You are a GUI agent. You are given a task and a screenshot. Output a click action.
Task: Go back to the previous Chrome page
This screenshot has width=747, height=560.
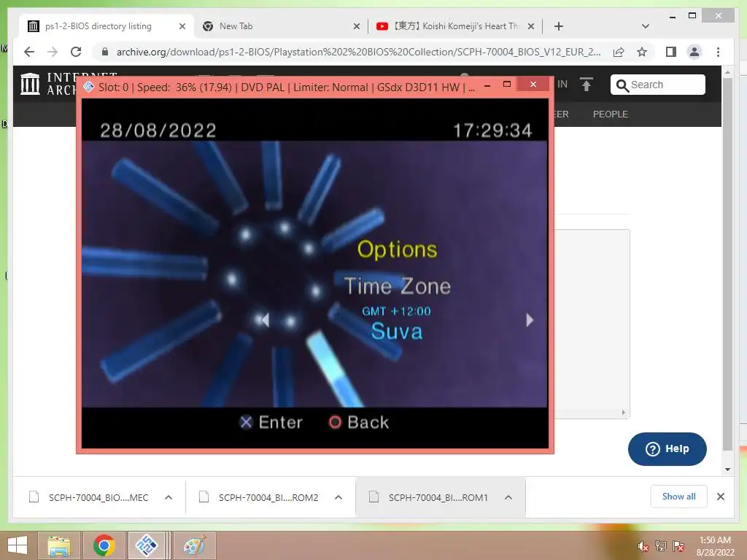point(29,52)
